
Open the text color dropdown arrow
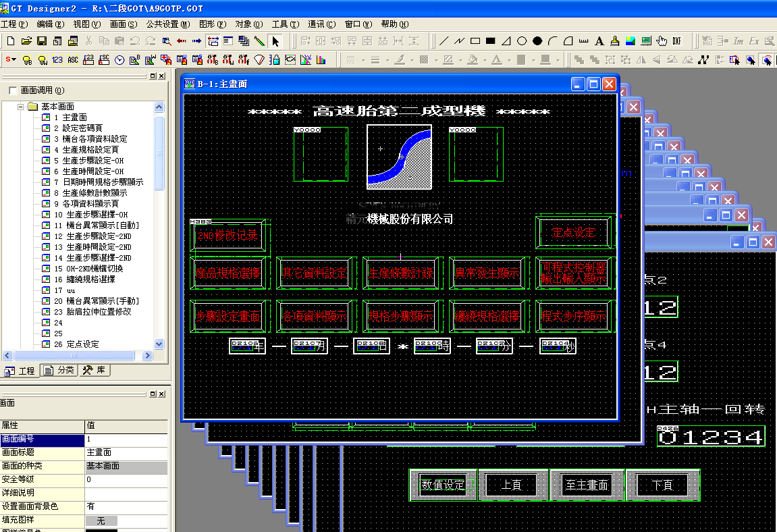pyautogui.click(x=508, y=60)
